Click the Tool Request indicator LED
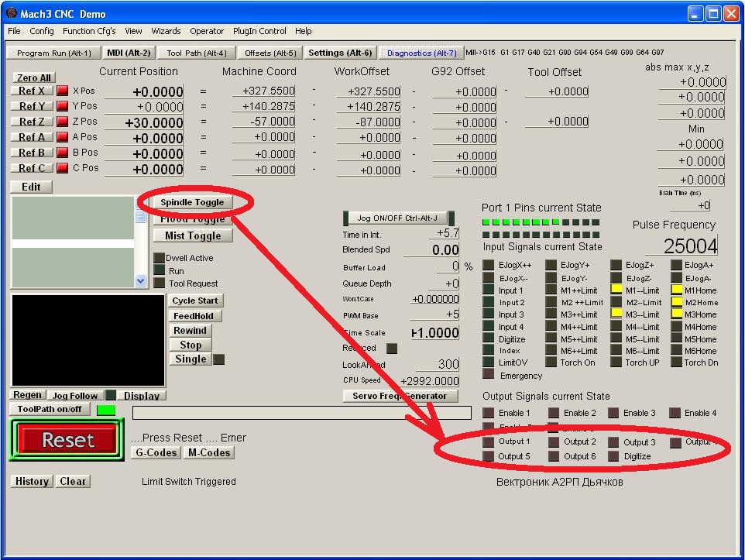745x560 pixels. click(x=160, y=283)
